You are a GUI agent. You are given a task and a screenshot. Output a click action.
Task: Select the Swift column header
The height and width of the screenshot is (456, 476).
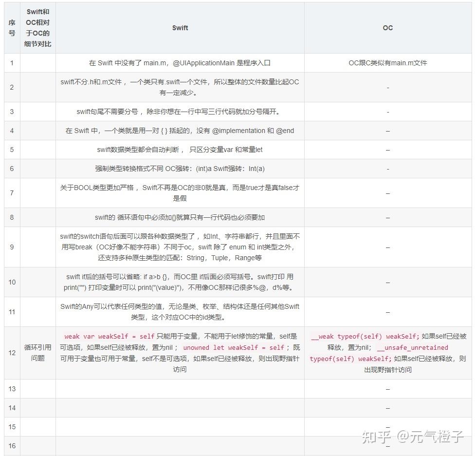pyautogui.click(x=180, y=28)
